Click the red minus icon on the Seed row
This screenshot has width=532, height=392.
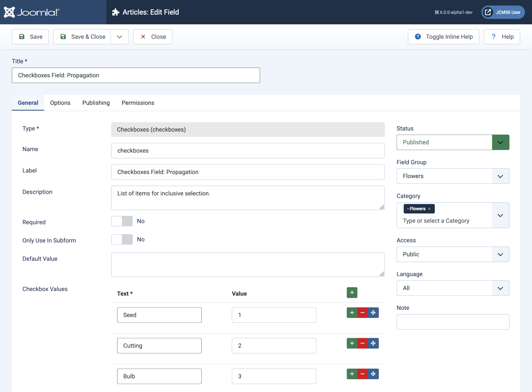pos(362,312)
